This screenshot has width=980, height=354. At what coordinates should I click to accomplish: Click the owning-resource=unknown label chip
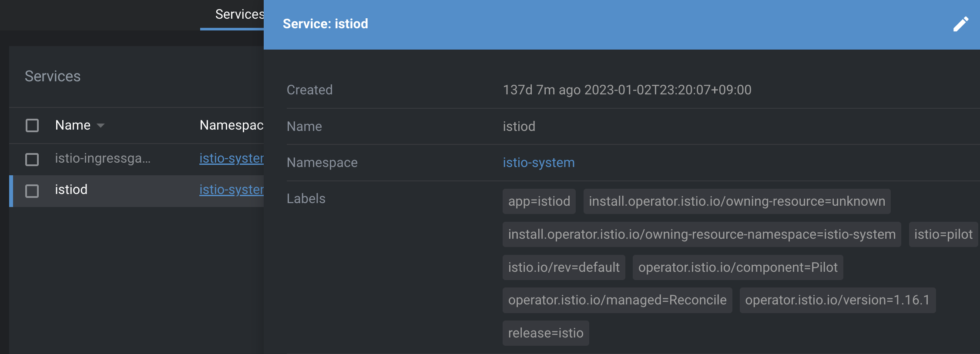click(x=737, y=201)
